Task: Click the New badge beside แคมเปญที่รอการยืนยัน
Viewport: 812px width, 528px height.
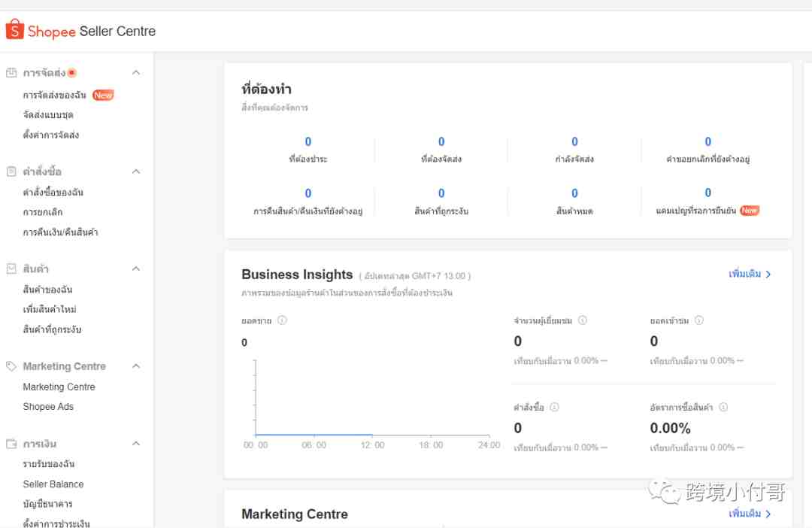Action: (750, 210)
